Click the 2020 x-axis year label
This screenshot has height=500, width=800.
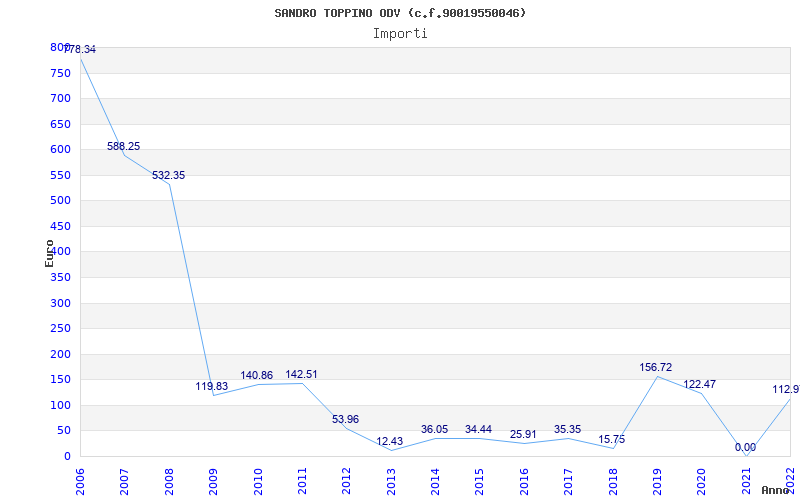click(x=702, y=482)
